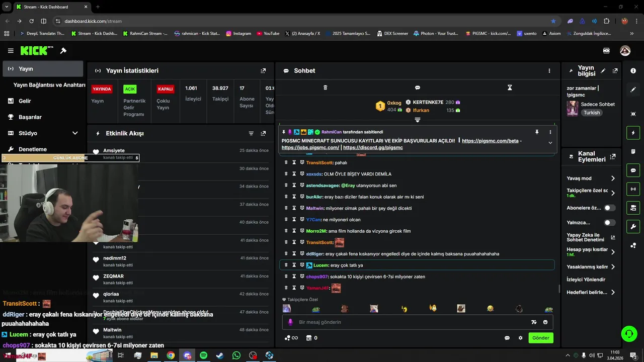The image size is (644, 362).
Task: Open emoji picker in message box
Action: point(545,322)
